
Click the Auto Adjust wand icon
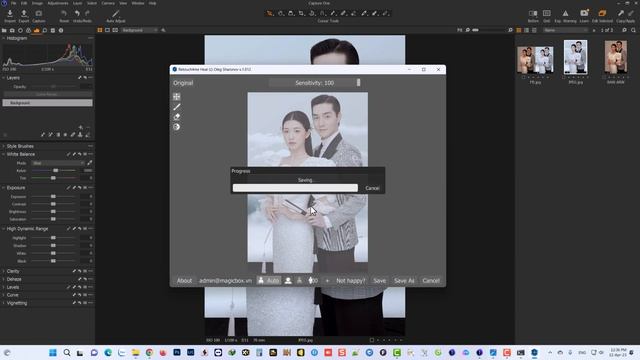[x=116, y=13]
